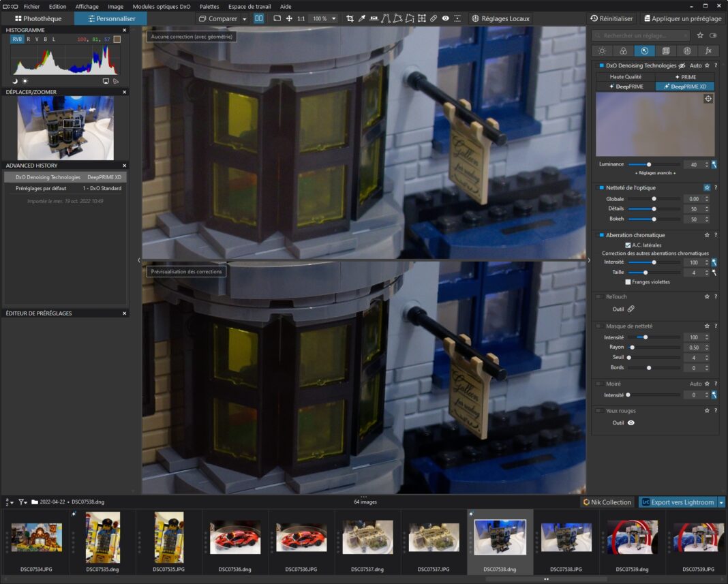
Task: Click the denoising preview target crosshair icon
Action: click(x=708, y=98)
